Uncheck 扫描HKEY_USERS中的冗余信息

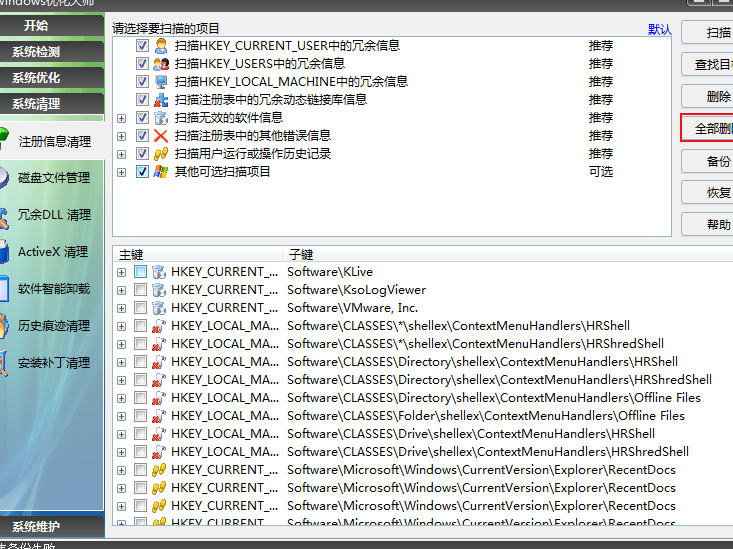click(x=142, y=64)
